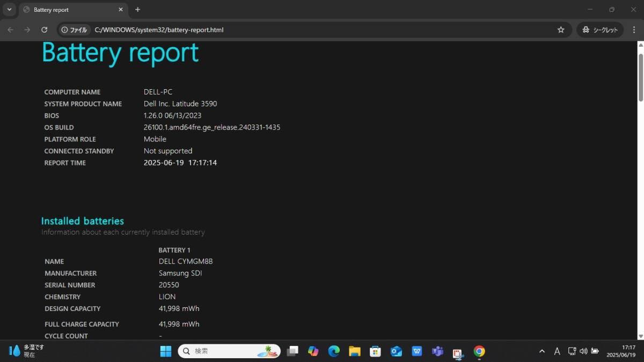
Task: Click 'Information about each currently installed battery' text
Action: [123, 233]
